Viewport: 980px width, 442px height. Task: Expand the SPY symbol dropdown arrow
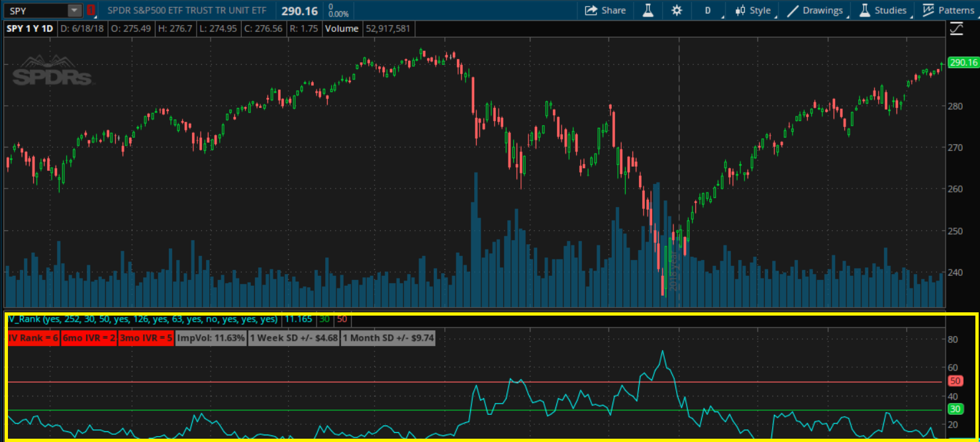click(x=75, y=11)
